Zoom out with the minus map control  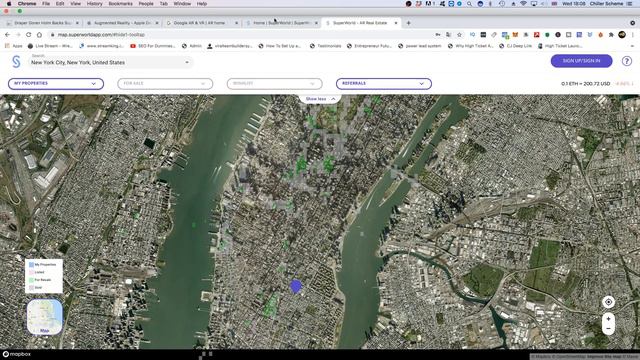tap(608, 329)
